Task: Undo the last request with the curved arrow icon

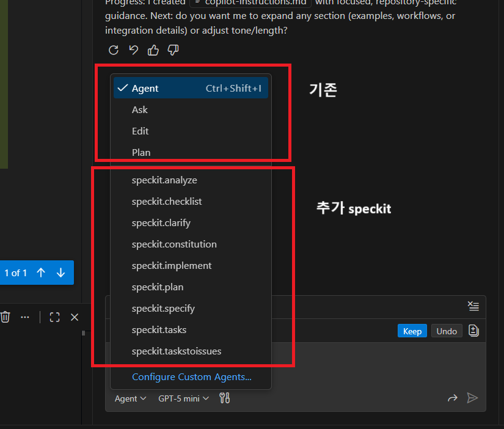Action: tap(133, 50)
